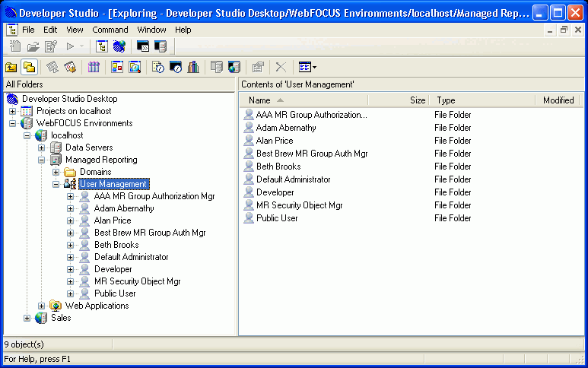Select Alan Price in contents list

275,141
